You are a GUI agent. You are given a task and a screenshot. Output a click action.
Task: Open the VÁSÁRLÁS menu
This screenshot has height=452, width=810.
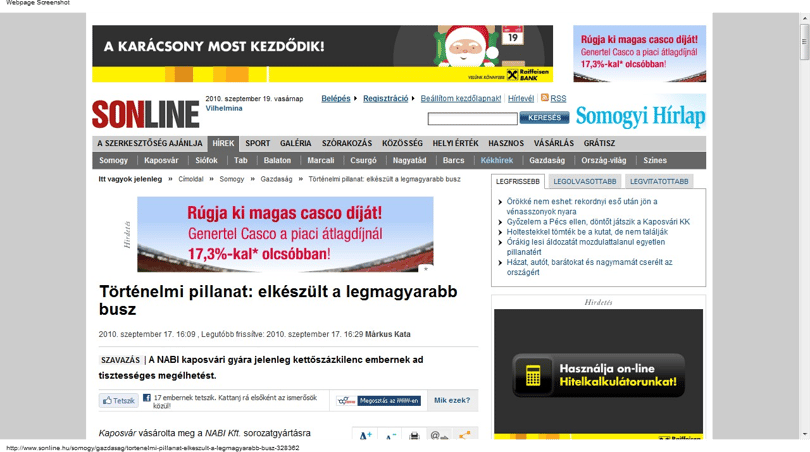coord(554,144)
